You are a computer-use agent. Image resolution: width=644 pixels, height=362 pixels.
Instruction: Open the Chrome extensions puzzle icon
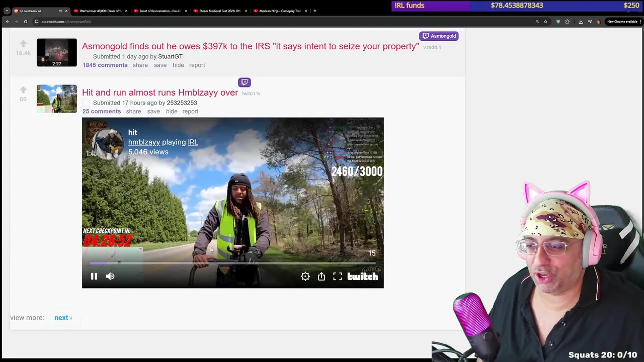pyautogui.click(x=568, y=22)
